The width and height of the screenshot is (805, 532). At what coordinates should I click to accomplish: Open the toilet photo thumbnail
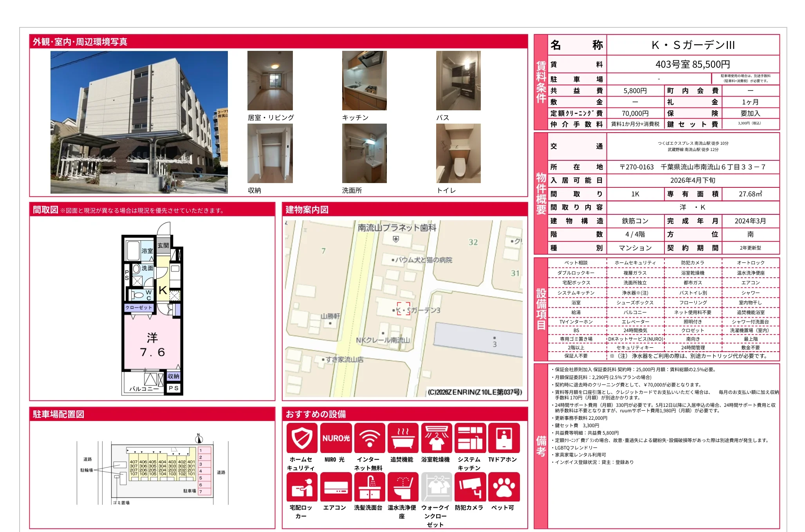(458, 153)
